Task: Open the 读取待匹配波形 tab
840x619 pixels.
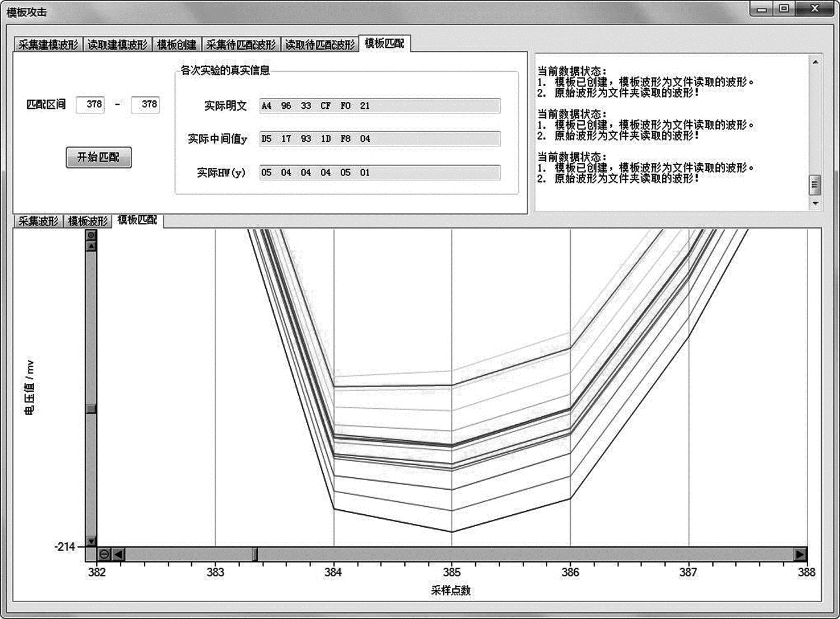Action: [320, 44]
